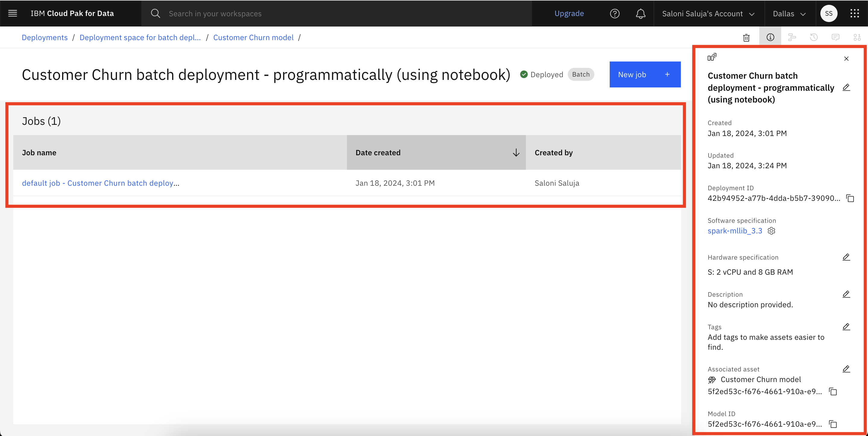
Task: Click the edit hardware specification pencil icon
Action: [x=846, y=257]
